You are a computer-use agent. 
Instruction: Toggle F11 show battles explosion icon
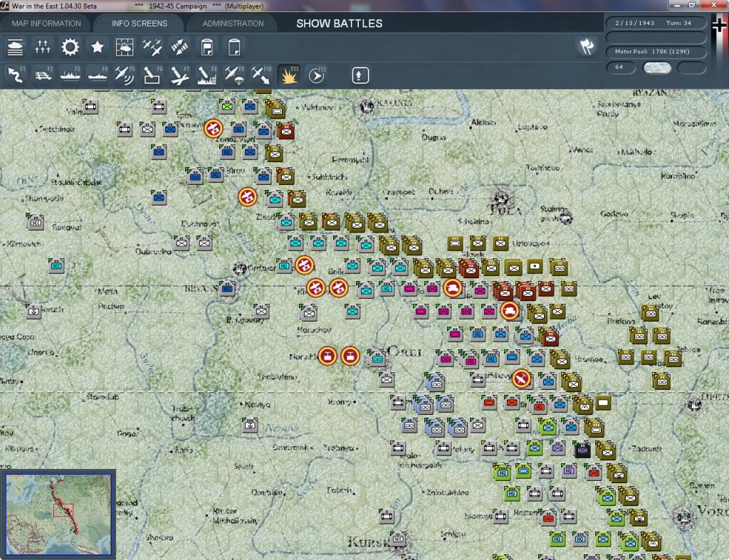(x=289, y=75)
